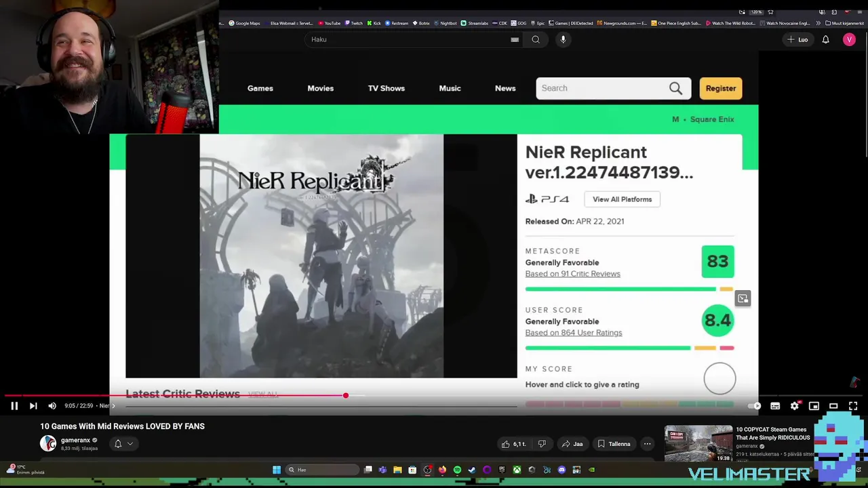Start voice search with the microphone
Viewport: 868px width, 488px height.
pos(563,39)
